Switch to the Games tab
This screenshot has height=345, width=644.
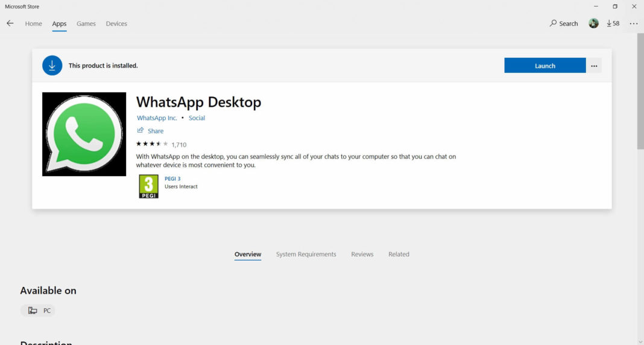[x=86, y=24]
